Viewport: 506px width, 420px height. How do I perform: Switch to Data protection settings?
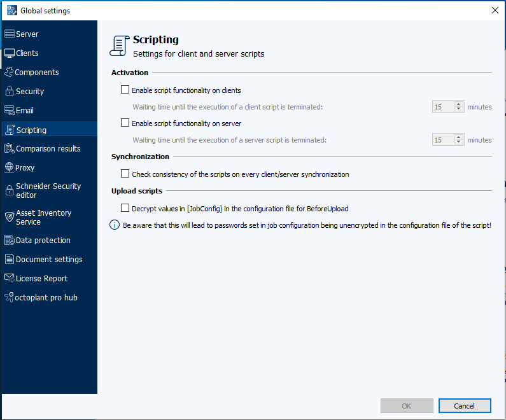[50, 241]
